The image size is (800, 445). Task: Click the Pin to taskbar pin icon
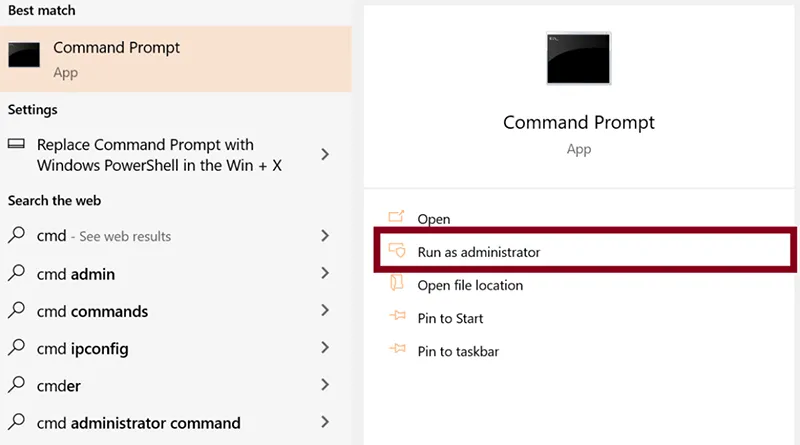(x=396, y=351)
